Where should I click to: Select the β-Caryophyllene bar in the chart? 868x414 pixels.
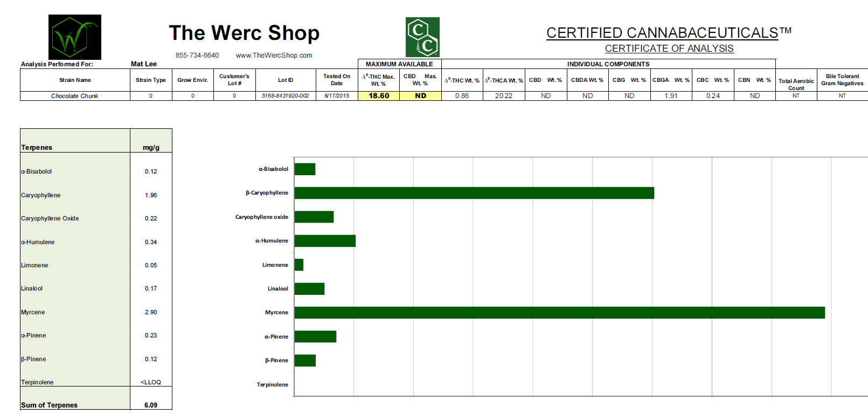(x=474, y=193)
